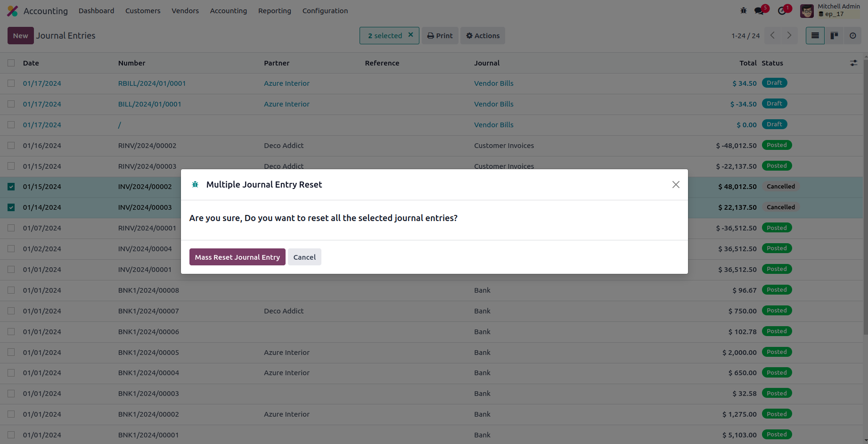Switch to activity view icon
868x444 pixels.
[x=852, y=36]
